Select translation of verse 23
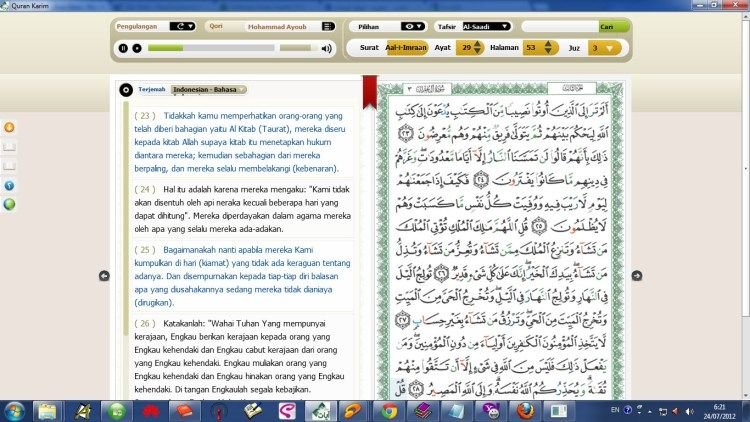 pyautogui.click(x=243, y=142)
